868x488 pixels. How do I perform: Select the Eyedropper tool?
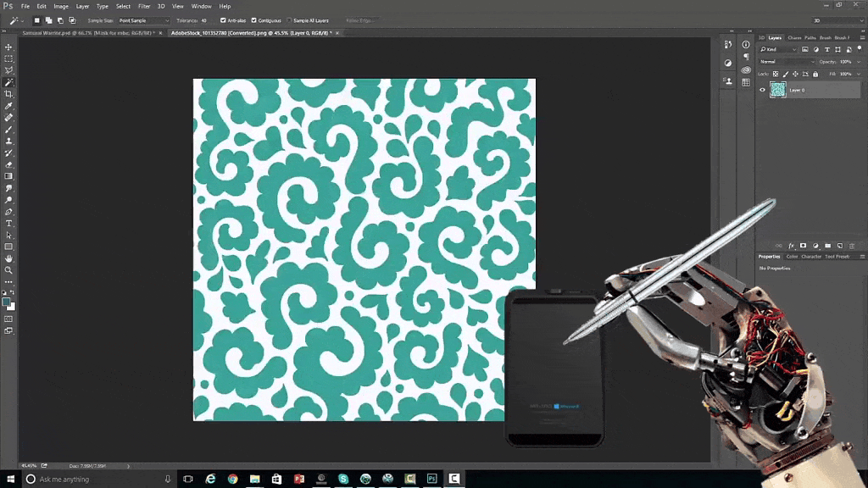pos(8,106)
